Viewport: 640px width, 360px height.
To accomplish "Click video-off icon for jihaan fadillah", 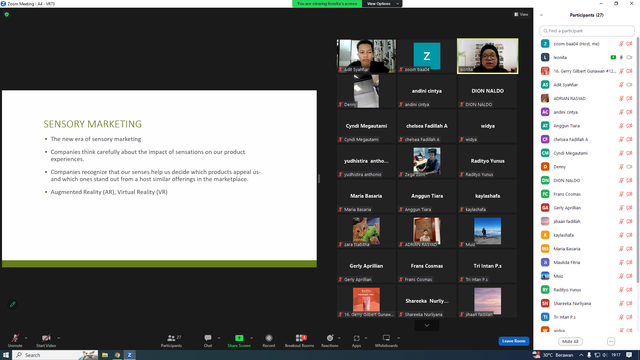I will [x=629, y=221].
